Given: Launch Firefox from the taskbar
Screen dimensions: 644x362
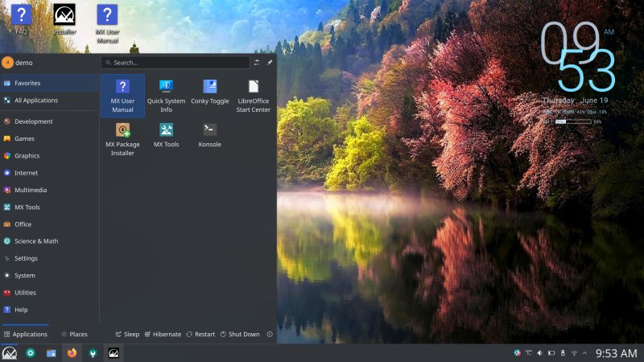Looking at the screenshot, I should tap(72, 353).
